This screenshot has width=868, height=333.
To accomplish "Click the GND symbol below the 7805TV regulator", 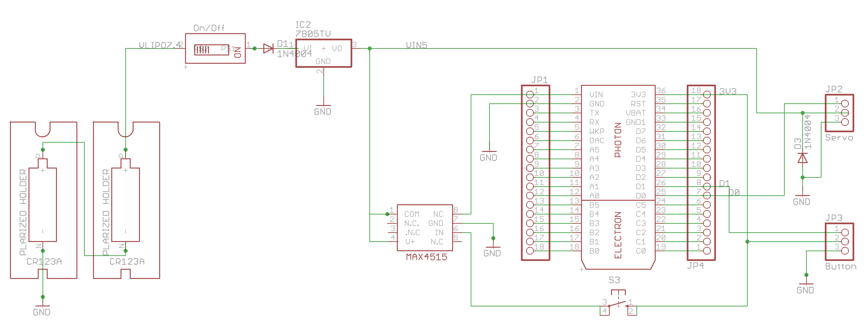I will (x=323, y=110).
